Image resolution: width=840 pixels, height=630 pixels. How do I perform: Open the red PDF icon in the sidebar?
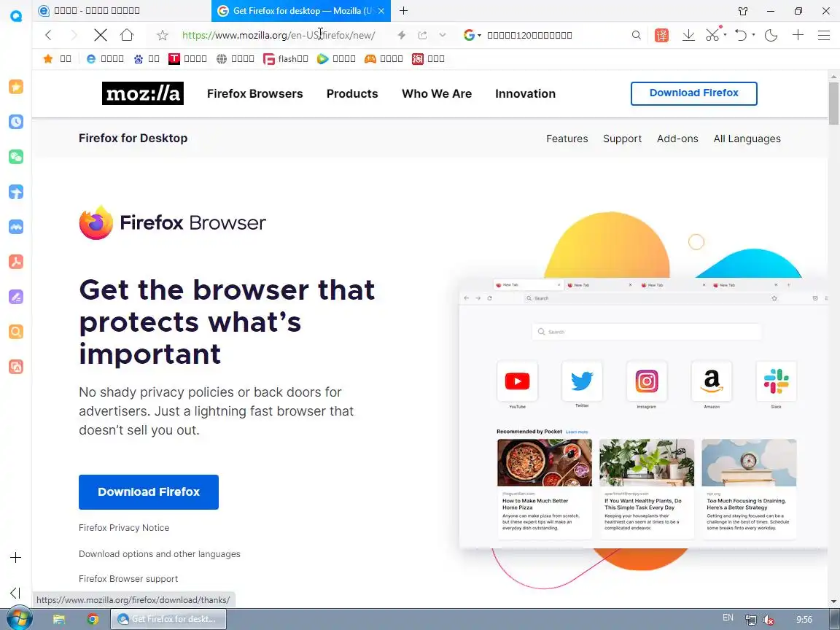(16, 262)
